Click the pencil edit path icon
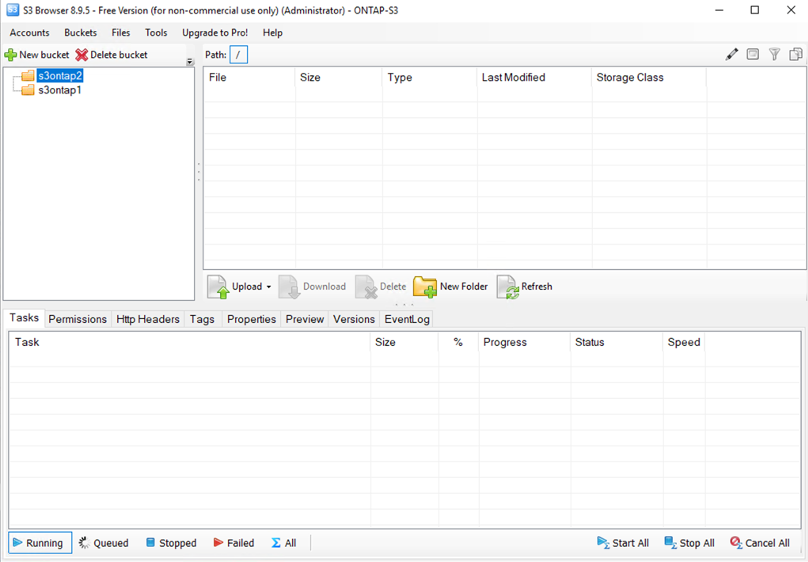This screenshot has height=562, width=808. point(731,54)
